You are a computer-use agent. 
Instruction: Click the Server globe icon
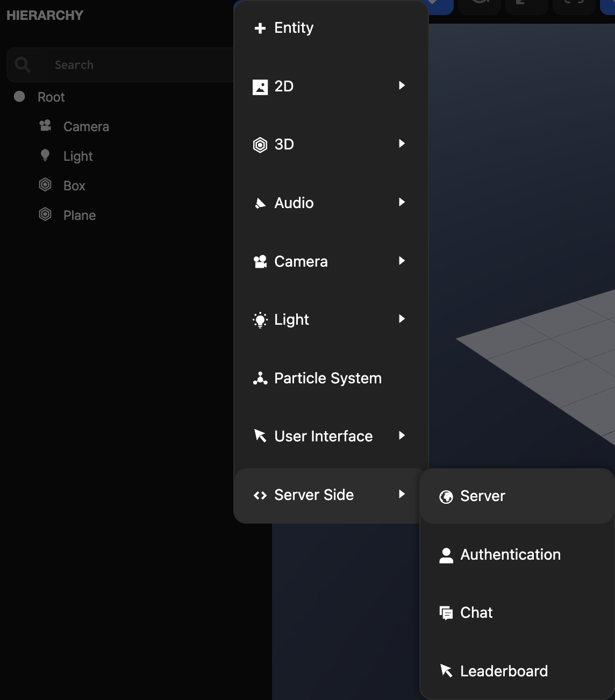click(446, 496)
